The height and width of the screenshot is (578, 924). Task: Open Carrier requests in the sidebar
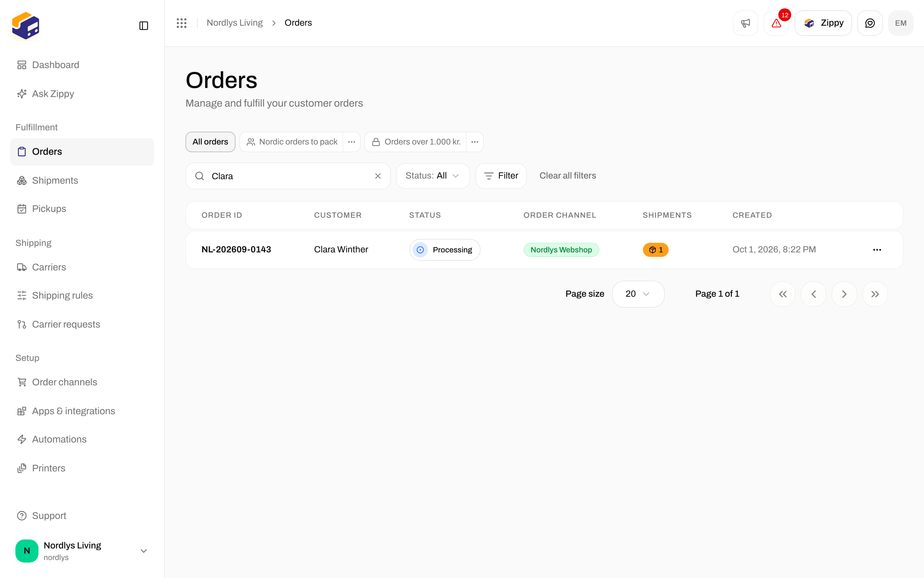[82, 324]
